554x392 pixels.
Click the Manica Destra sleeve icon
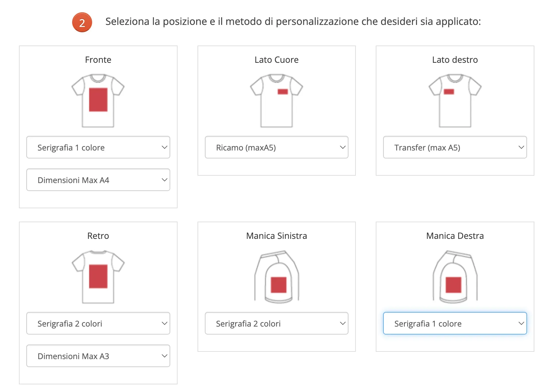tap(455, 277)
